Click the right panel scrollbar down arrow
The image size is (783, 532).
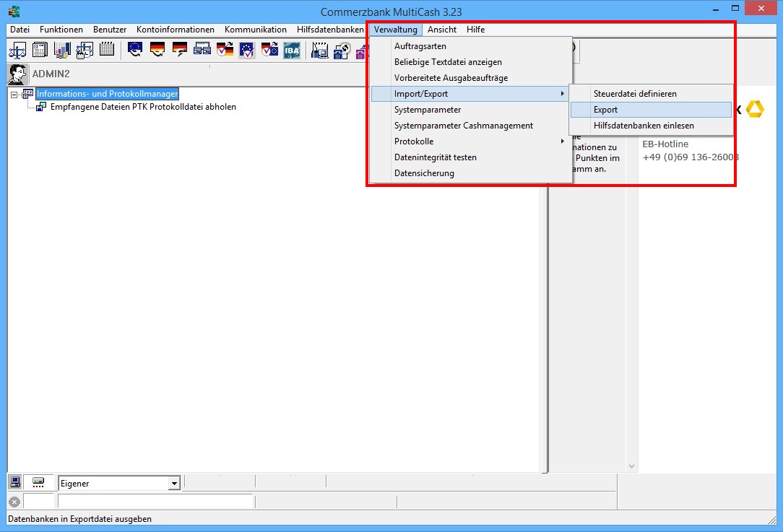tap(632, 466)
